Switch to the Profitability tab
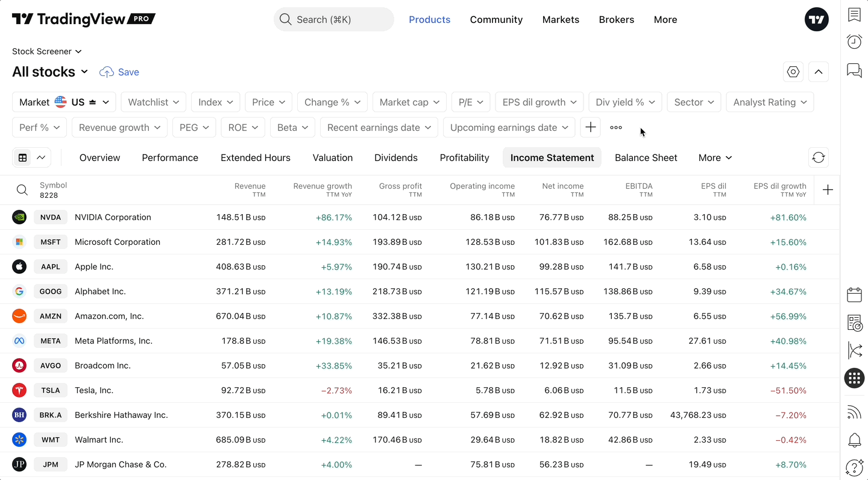 coord(464,157)
